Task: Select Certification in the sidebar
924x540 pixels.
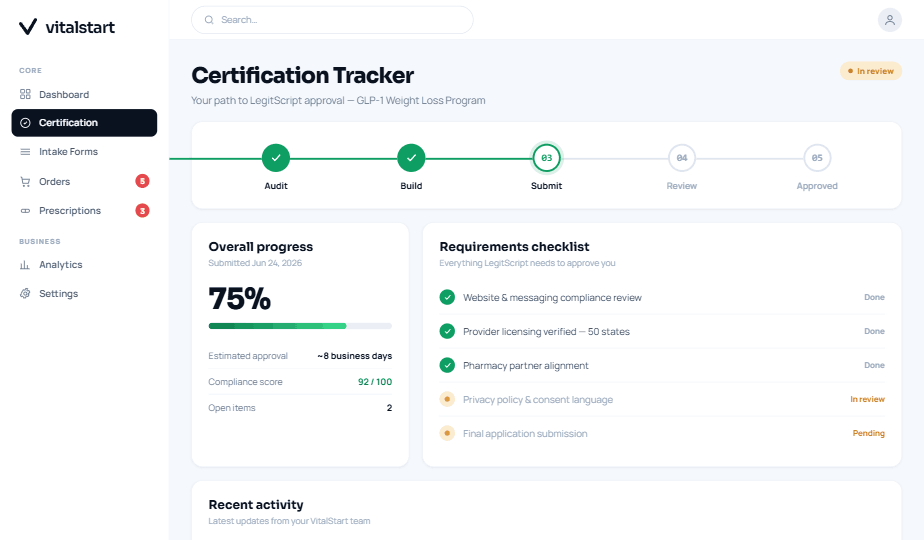Action: coord(84,123)
